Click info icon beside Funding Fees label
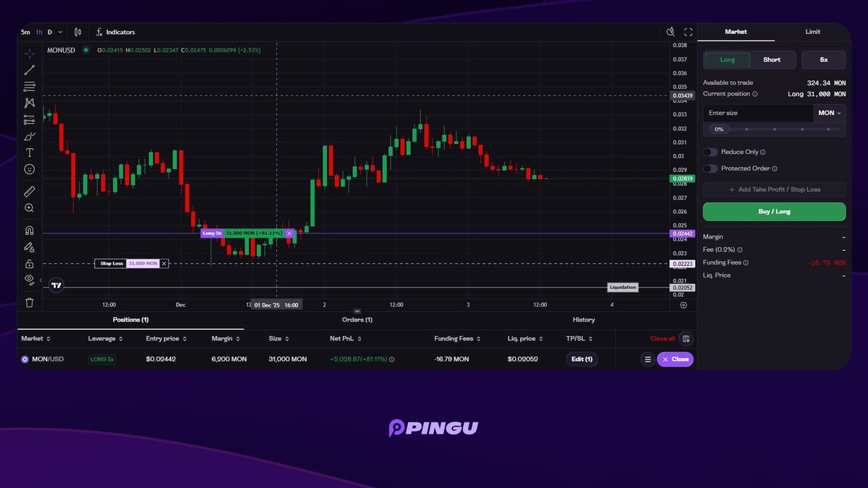The width and height of the screenshot is (868, 488). [746, 263]
